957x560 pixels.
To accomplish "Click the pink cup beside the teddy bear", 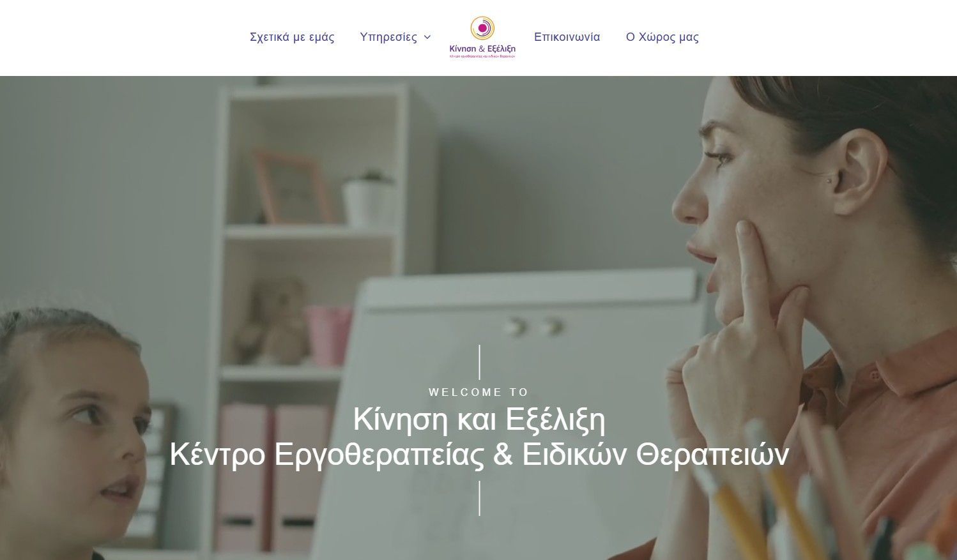I will pos(329,335).
